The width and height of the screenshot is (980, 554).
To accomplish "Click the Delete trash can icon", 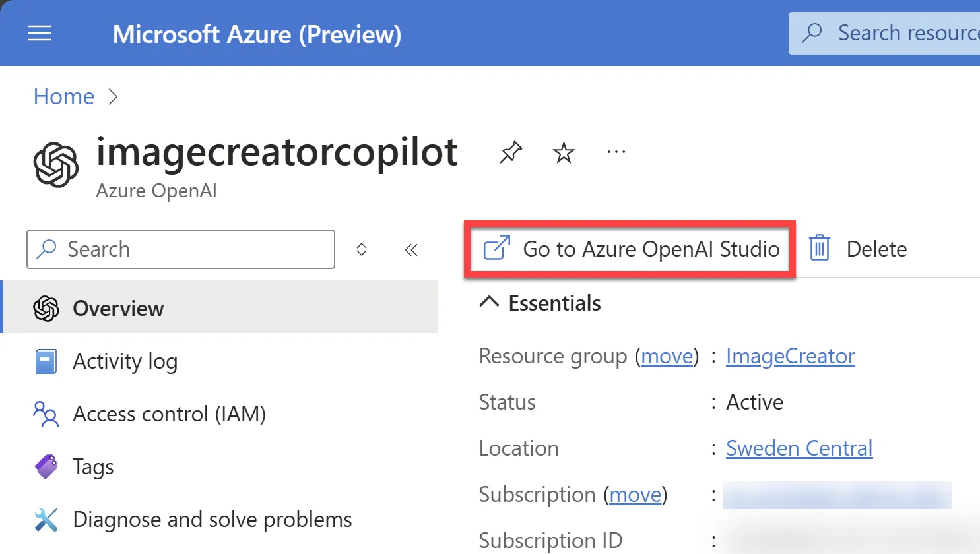I will point(820,248).
